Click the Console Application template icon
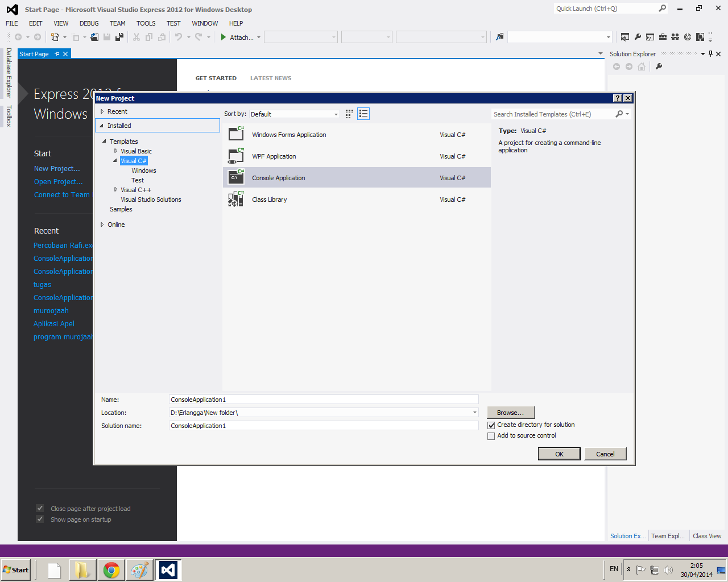 [x=236, y=177]
